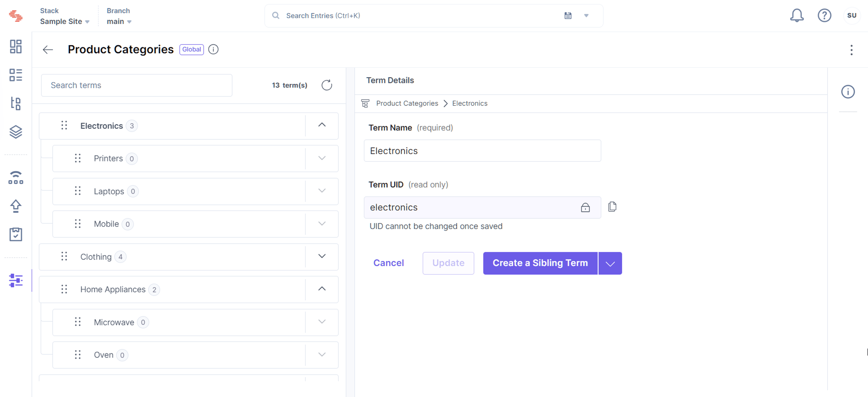The image size is (868, 397).
Task: Go back using the left arrow
Action: coord(48,50)
